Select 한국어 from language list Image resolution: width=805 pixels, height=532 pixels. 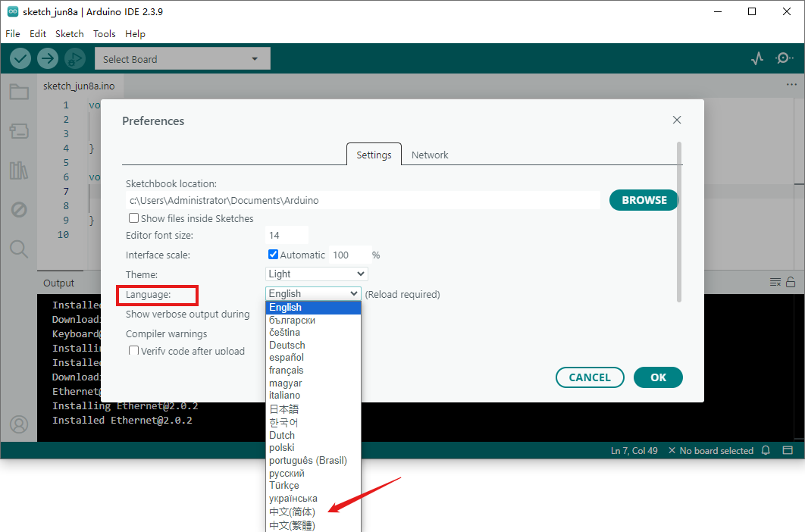313,422
